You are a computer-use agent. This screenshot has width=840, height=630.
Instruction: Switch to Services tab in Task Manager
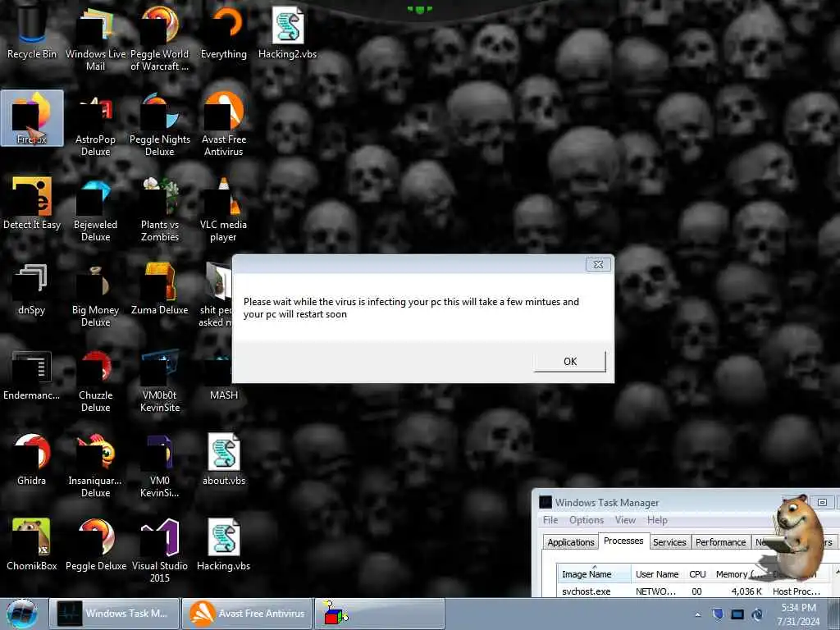[669, 542]
